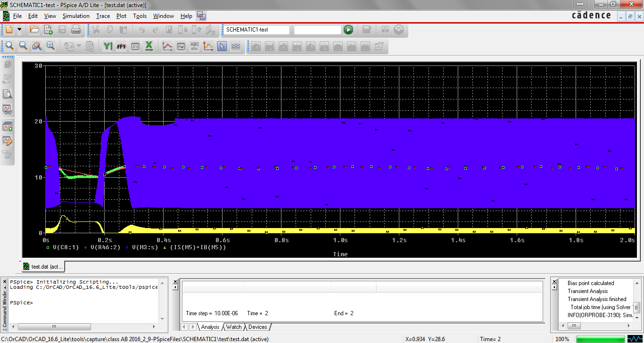Click the 100% zoom status entry

click(x=562, y=339)
